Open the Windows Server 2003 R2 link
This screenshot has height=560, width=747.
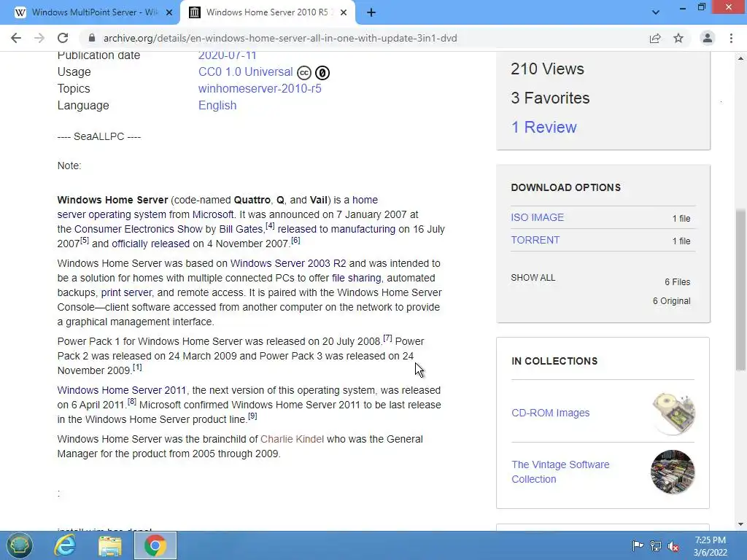(288, 263)
